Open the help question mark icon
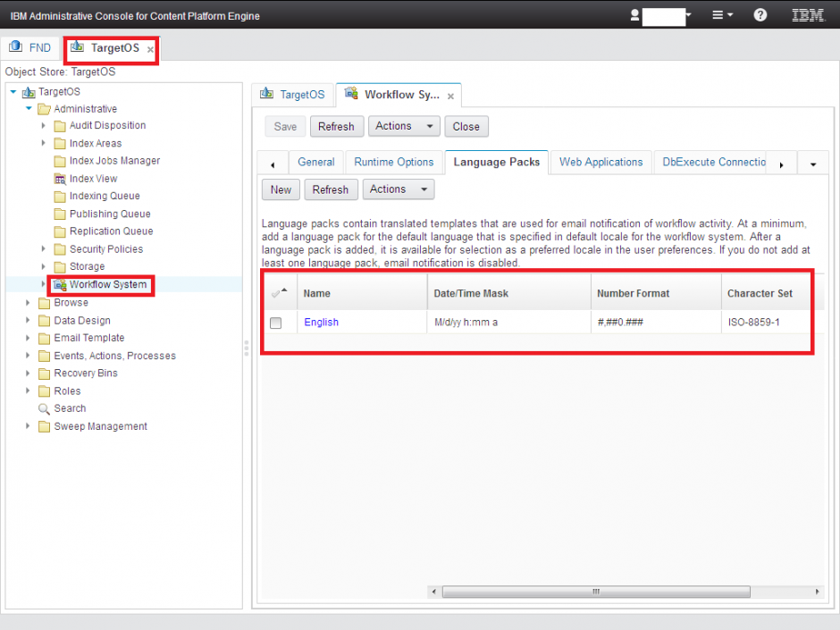This screenshot has height=630, width=840. click(760, 16)
